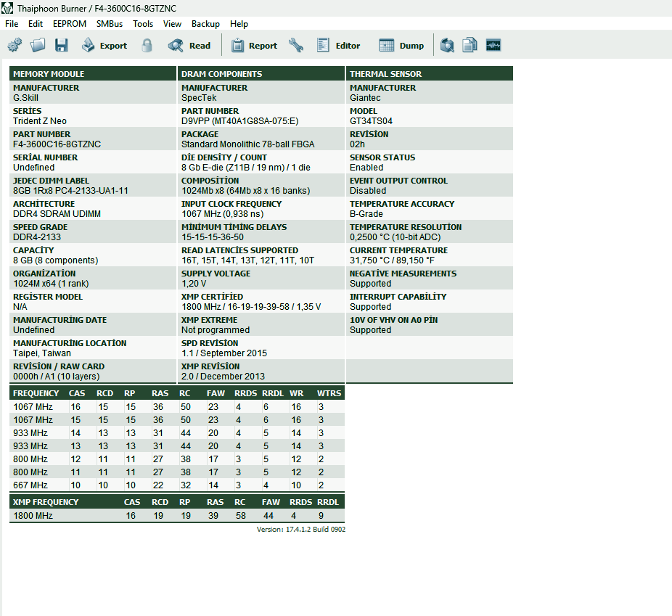Screen dimensions: 672x616
Task: Click the WTRS column header
Action: point(329,393)
